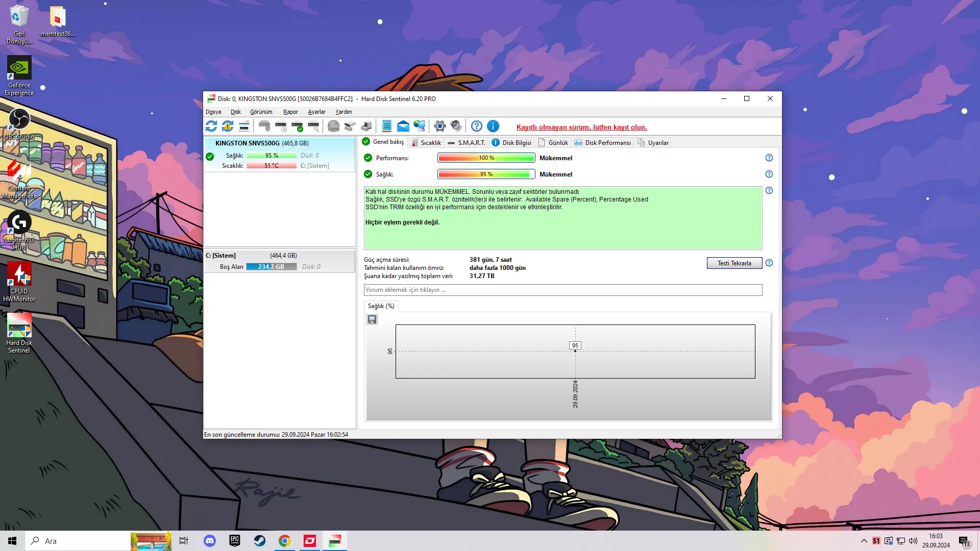Screen dimensions: 980x551
Task: Open settings with the gear toolbar icon
Action: [x=439, y=126]
